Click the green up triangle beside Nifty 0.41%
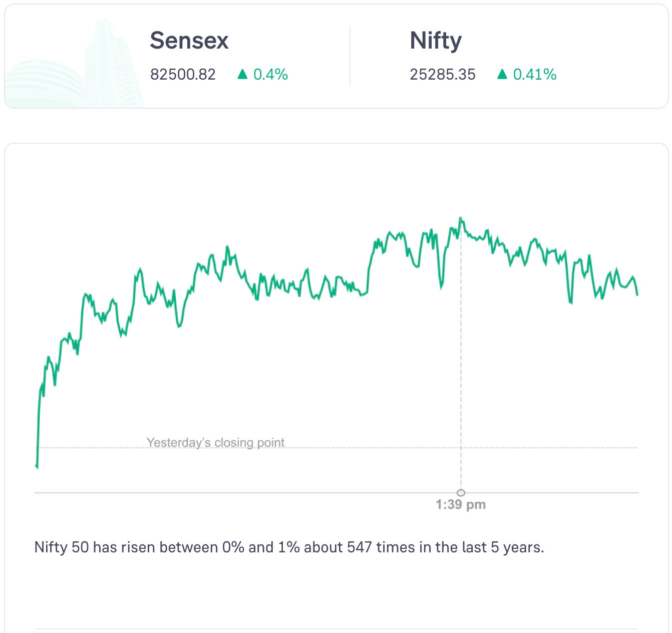The width and height of the screenshot is (672, 633). point(502,75)
